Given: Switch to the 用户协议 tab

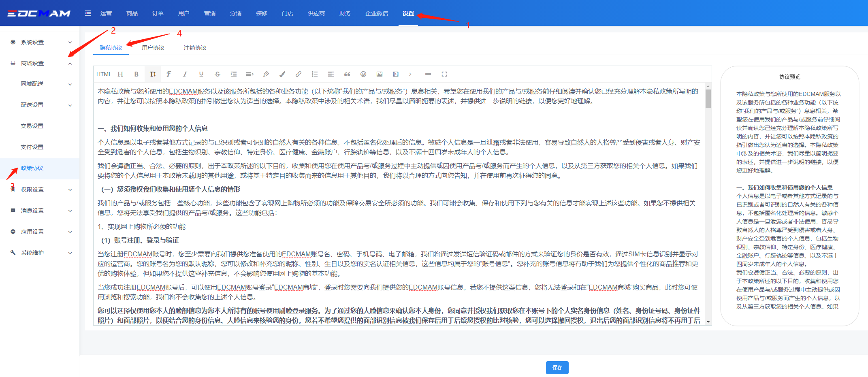Looking at the screenshot, I should coord(153,48).
